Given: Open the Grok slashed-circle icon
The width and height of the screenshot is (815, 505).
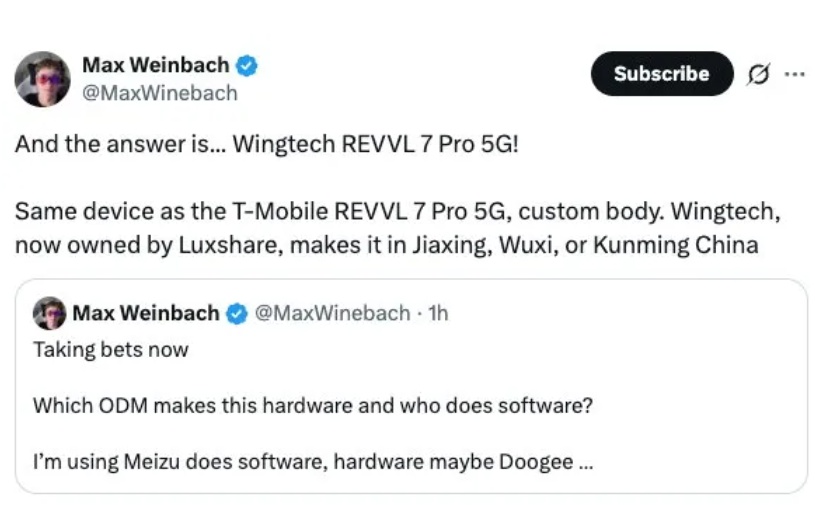Looking at the screenshot, I should click(758, 74).
